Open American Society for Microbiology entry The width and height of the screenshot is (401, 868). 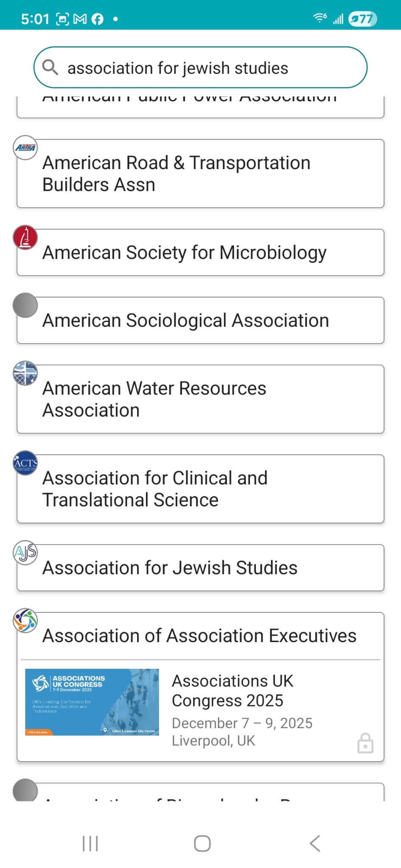point(199,253)
